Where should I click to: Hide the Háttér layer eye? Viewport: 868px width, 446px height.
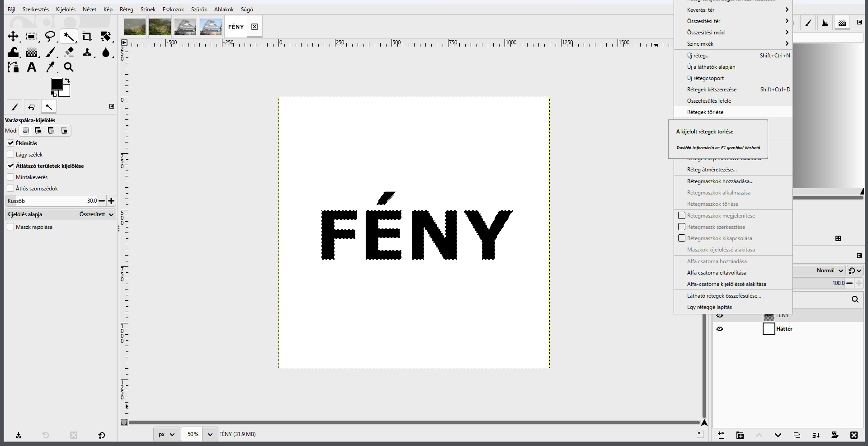pyautogui.click(x=720, y=329)
